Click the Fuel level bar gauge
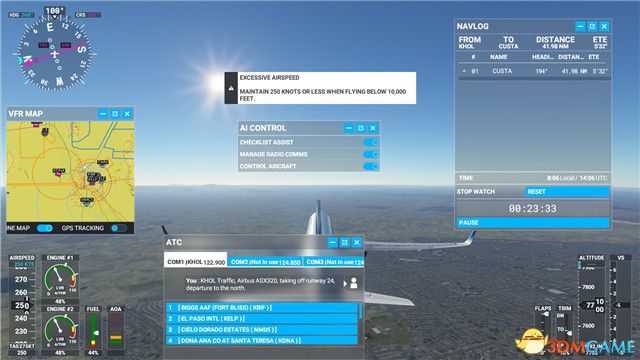640x360 pixels. pos(93,331)
